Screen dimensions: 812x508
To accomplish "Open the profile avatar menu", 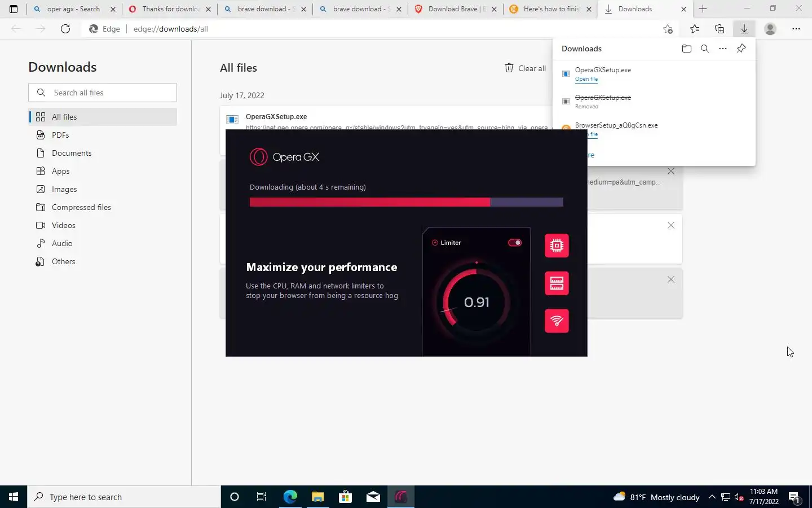I will (770, 29).
